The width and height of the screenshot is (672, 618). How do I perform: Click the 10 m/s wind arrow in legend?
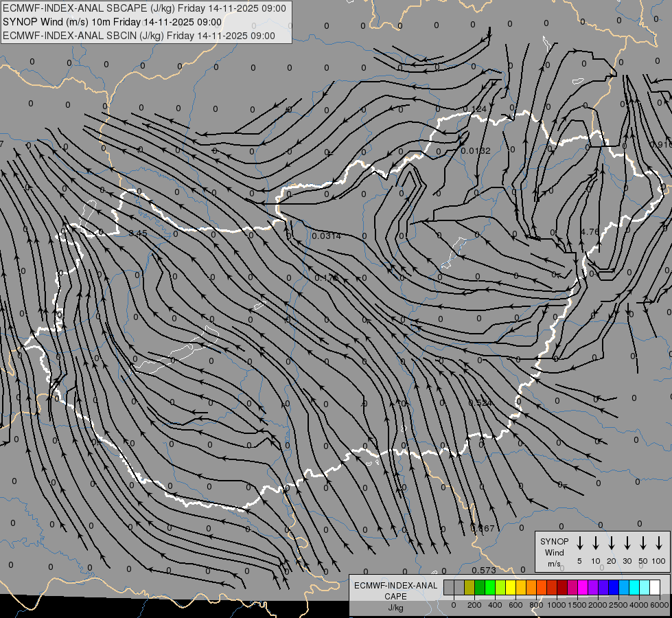pos(595,543)
